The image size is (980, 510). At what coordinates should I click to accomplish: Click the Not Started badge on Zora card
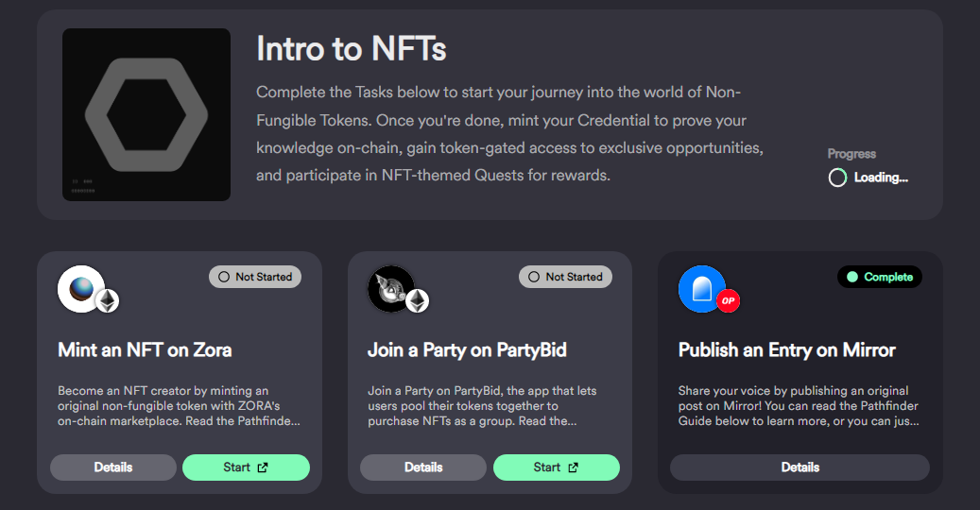click(255, 277)
